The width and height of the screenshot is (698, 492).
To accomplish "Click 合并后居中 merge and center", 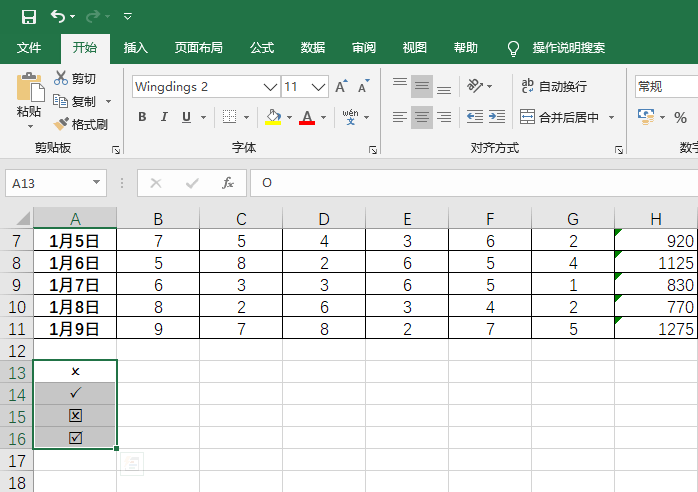I will pos(559,117).
